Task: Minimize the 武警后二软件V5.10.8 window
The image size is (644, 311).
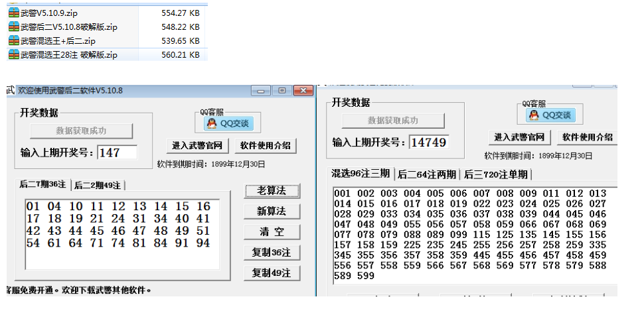Action: coord(261,91)
